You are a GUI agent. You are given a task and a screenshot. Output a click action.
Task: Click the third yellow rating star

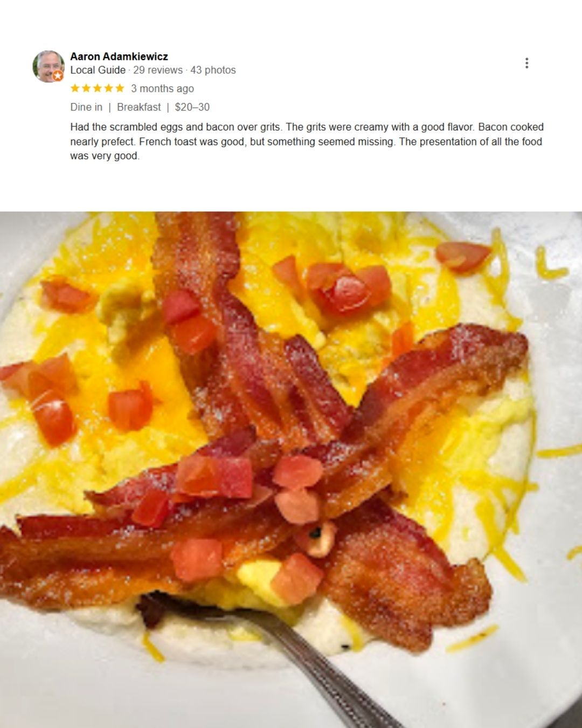(x=98, y=88)
